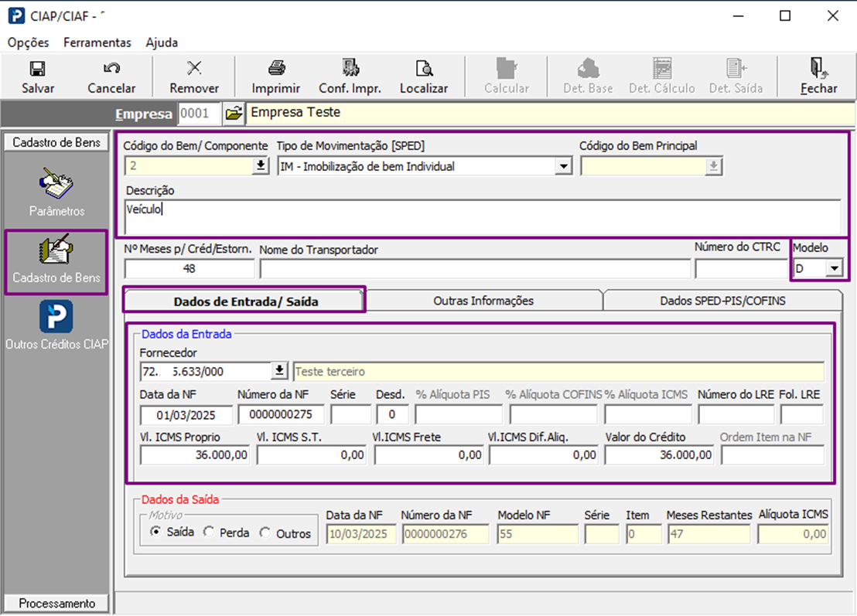The width and height of the screenshot is (857, 616).
Task: Click the Localizar search icon
Action: coord(424,69)
